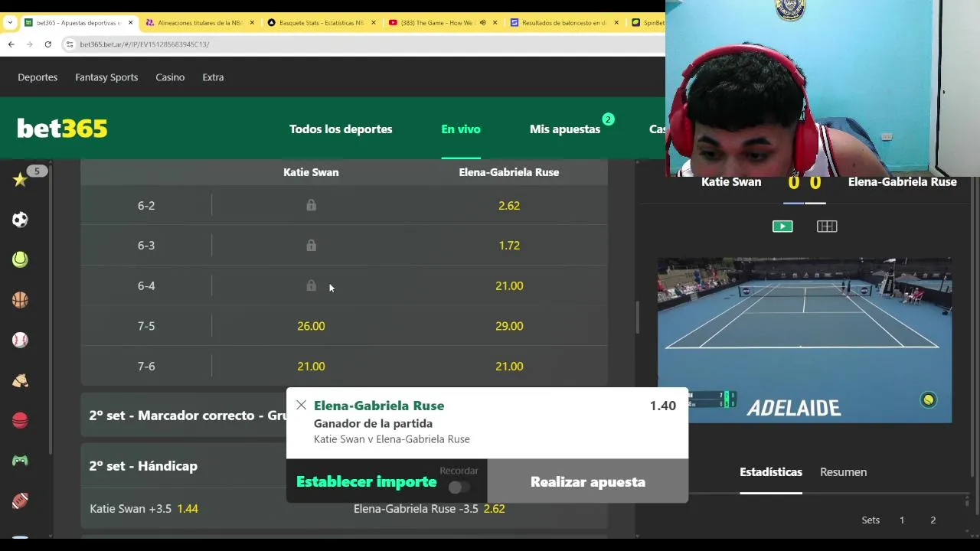Screen dimensions: 980x551
Task: Click Establecer importe on bet slip
Action: (x=366, y=482)
